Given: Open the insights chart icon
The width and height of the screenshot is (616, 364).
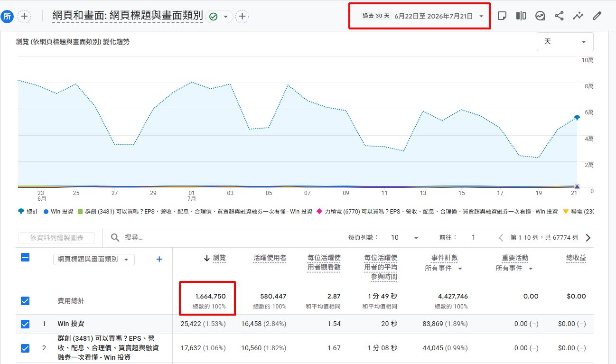Looking at the screenshot, I should (540, 16).
